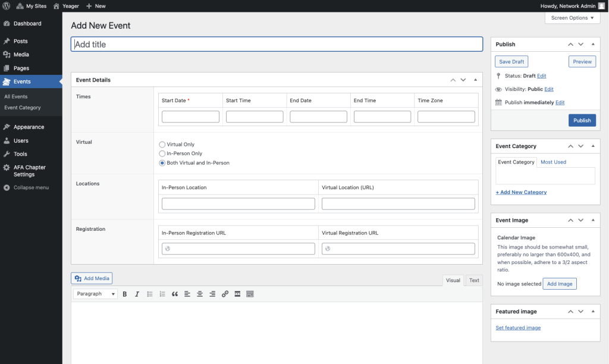Viewport: 609px width, 364px height.
Task: Open the Yeager site menu
Action: 66,6
